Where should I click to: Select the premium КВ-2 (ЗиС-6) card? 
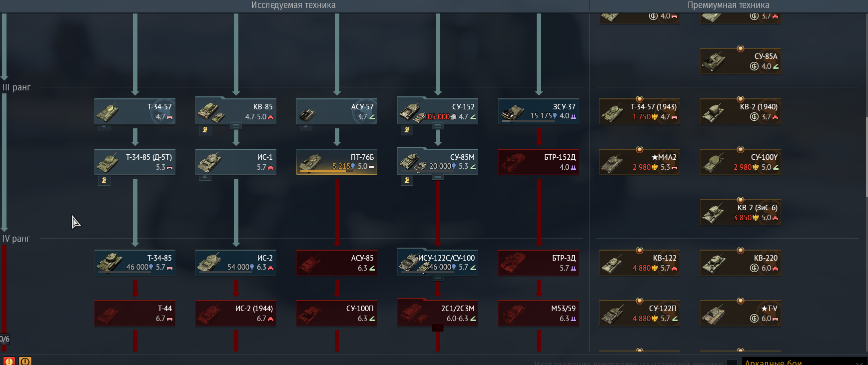[741, 212]
